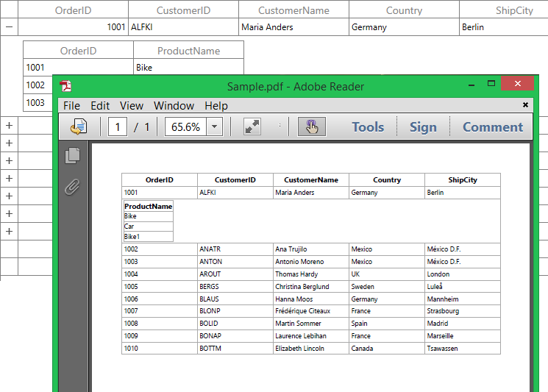Click Strasbourg in the PDF table
This screenshot has width=548, height=392.
pyautogui.click(x=443, y=311)
